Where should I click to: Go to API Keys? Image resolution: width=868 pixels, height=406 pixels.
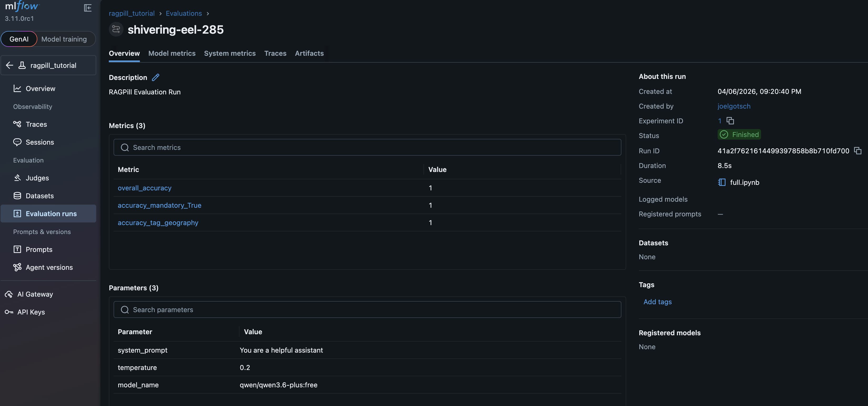point(31,312)
